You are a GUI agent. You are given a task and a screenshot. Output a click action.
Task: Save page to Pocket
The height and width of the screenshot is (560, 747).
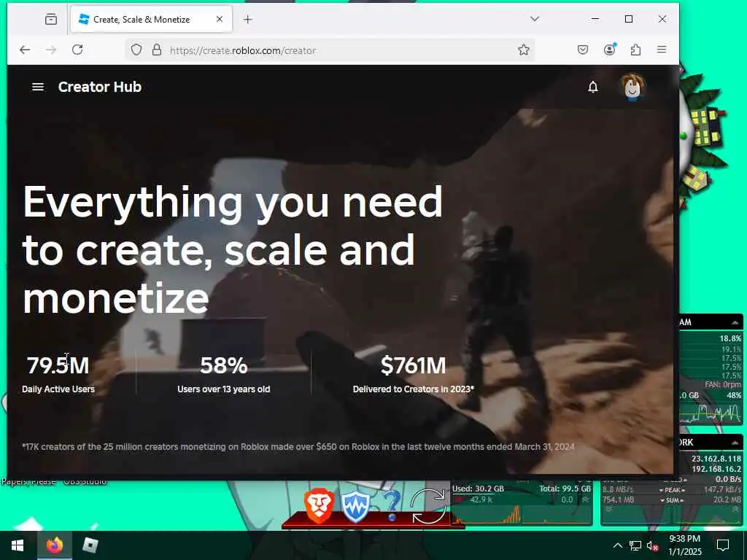tap(583, 50)
